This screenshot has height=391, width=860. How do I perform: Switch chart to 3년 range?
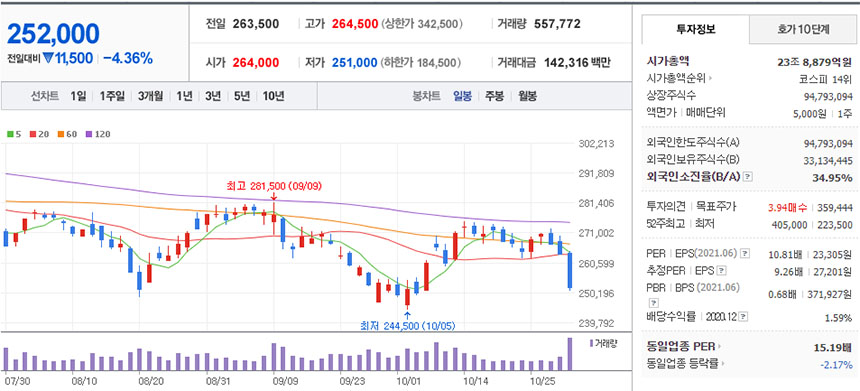213,97
